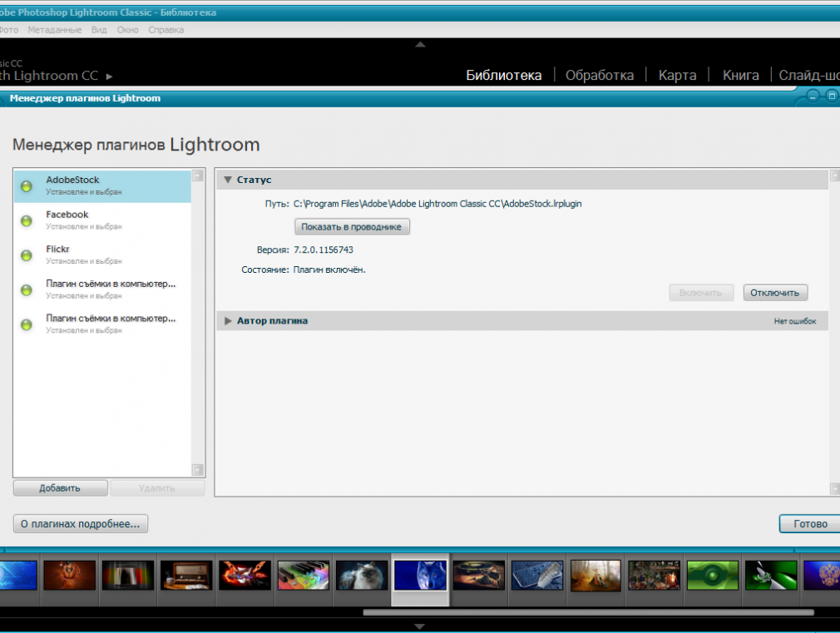
Task: Open the Вид menu
Action: pyautogui.click(x=99, y=30)
